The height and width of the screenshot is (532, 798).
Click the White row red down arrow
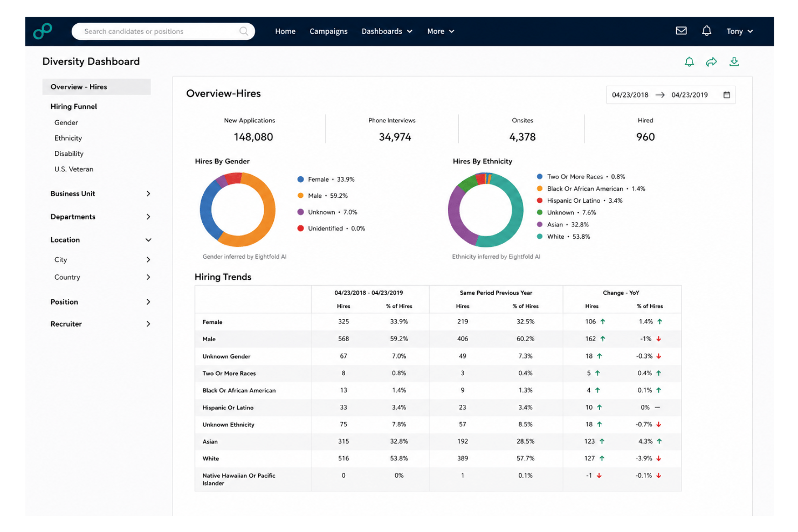click(659, 459)
